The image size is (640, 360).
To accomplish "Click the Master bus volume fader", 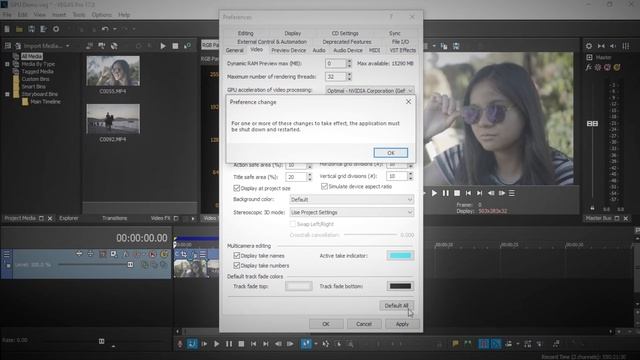I will click(592, 123).
